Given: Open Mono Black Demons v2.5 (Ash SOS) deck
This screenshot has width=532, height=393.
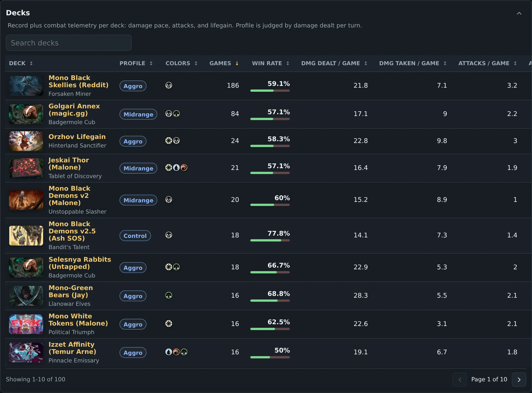Looking at the screenshot, I should [72, 231].
